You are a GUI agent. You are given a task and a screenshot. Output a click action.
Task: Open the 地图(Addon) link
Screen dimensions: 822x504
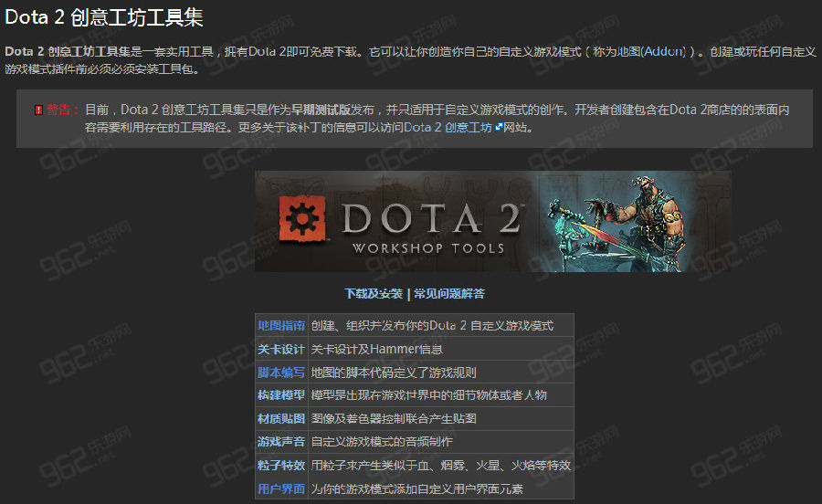click(x=651, y=51)
